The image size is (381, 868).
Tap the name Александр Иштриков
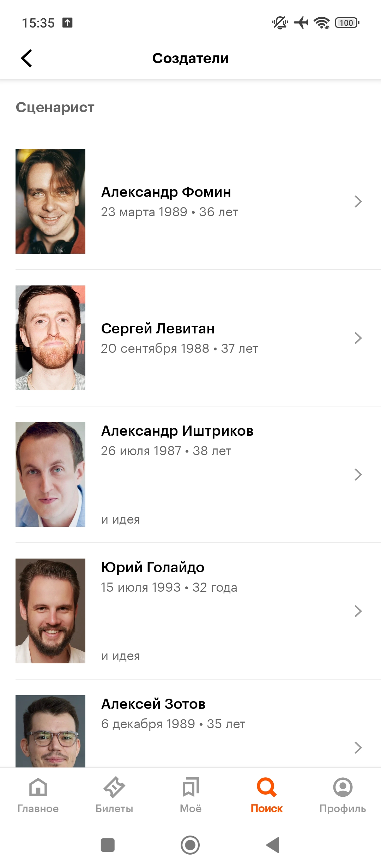click(177, 431)
